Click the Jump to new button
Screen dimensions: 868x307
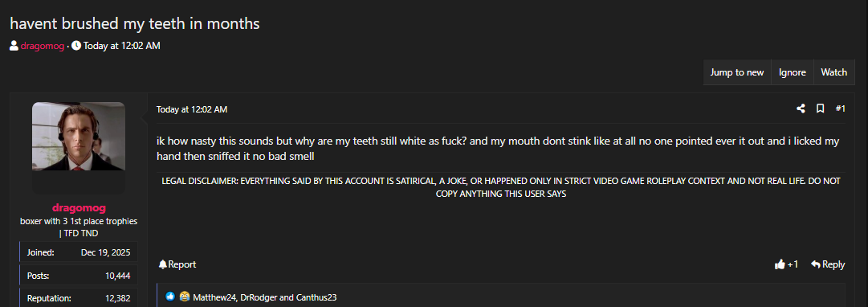pyautogui.click(x=737, y=72)
